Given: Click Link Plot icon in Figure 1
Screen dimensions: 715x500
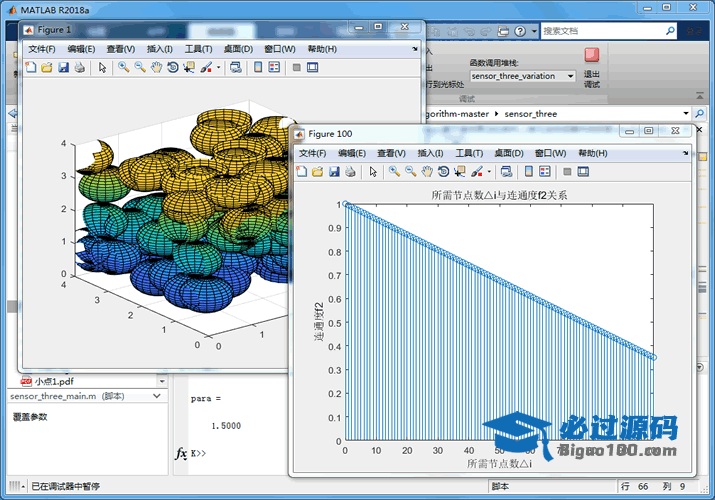Looking at the screenshot, I should pos(235,67).
